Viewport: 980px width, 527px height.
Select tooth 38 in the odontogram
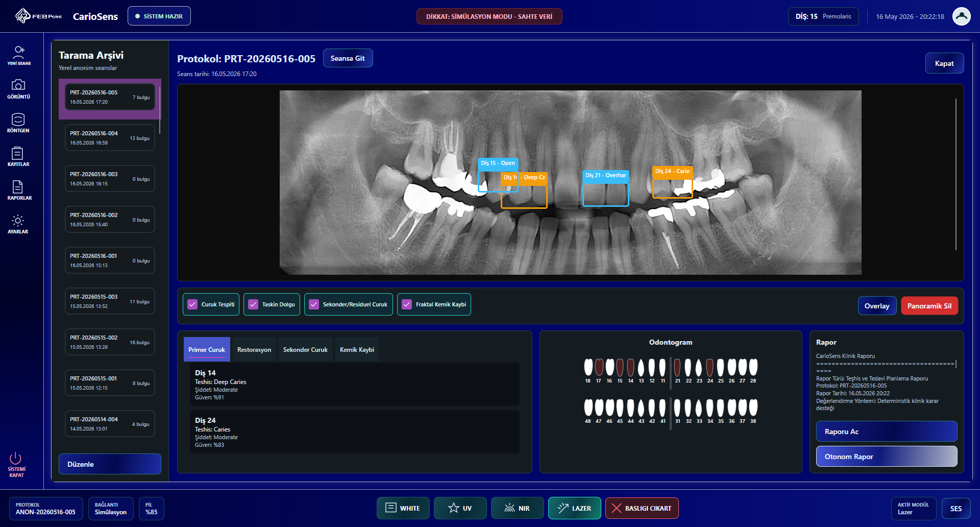(x=753, y=411)
